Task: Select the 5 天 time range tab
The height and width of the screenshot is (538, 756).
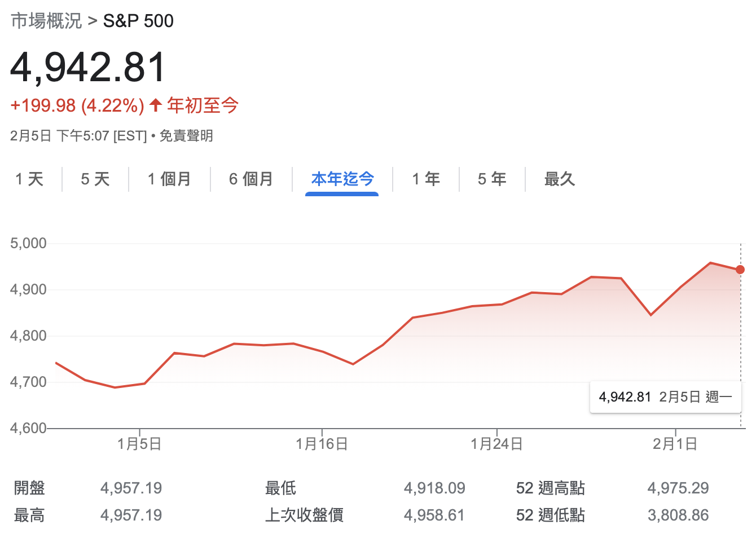Action: click(95, 179)
